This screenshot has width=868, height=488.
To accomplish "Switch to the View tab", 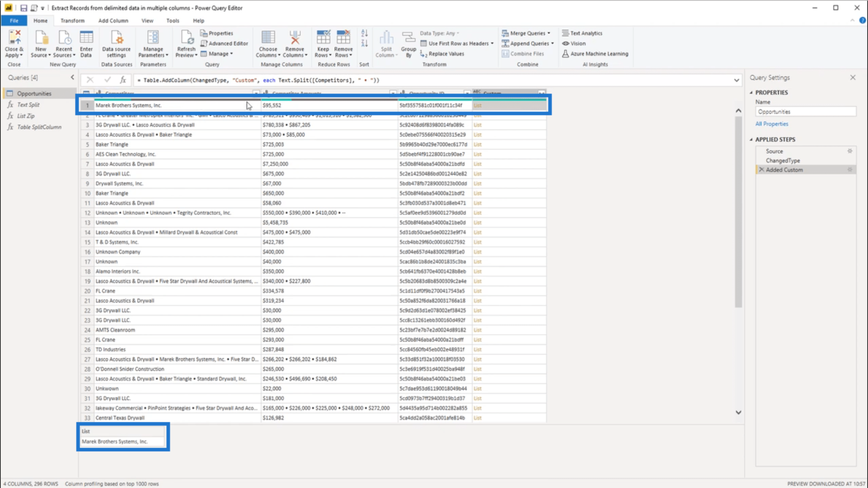I will coord(147,21).
